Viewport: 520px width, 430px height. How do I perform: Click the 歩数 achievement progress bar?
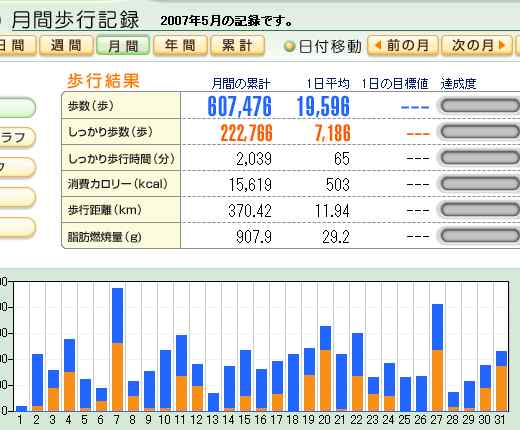coord(480,106)
